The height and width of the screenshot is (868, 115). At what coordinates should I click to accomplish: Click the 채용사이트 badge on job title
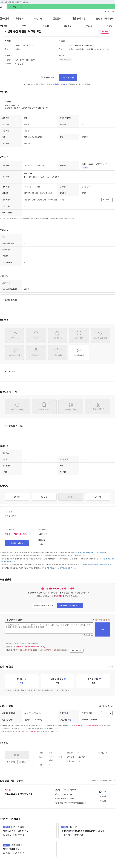105,32
